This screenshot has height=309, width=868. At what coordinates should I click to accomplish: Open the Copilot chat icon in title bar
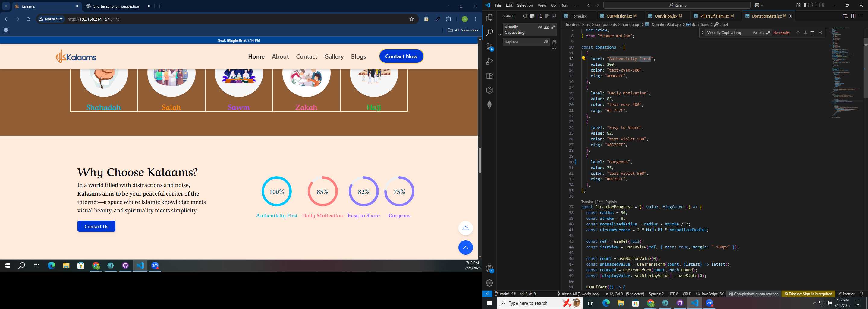tap(757, 5)
